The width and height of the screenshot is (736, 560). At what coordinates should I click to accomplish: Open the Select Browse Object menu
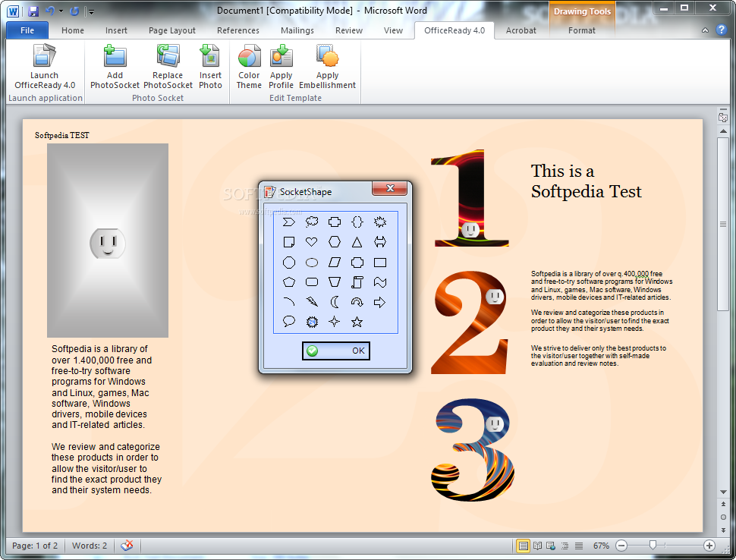click(x=723, y=517)
